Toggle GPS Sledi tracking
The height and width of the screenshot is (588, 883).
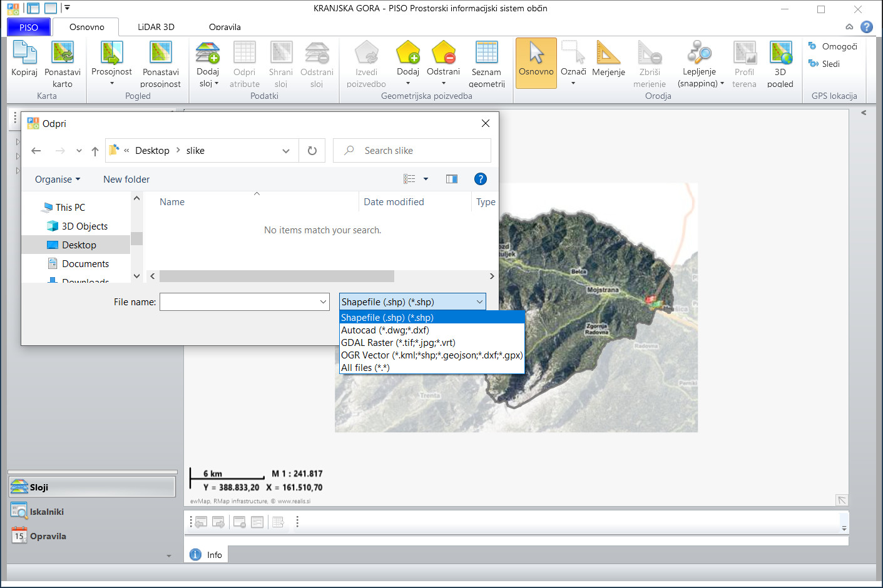tap(824, 64)
